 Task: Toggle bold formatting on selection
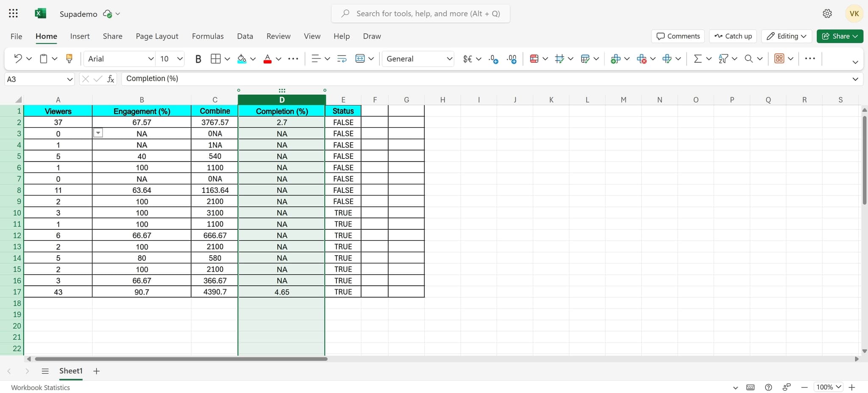click(198, 59)
